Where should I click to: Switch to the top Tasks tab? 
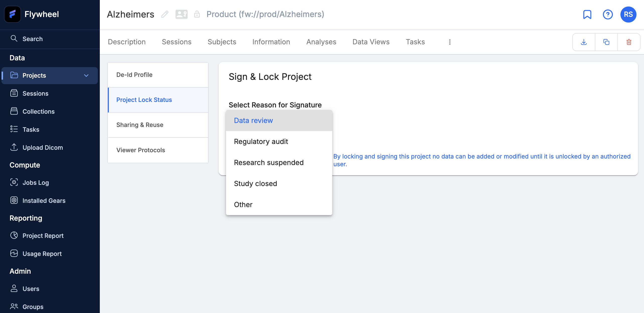point(416,42)
